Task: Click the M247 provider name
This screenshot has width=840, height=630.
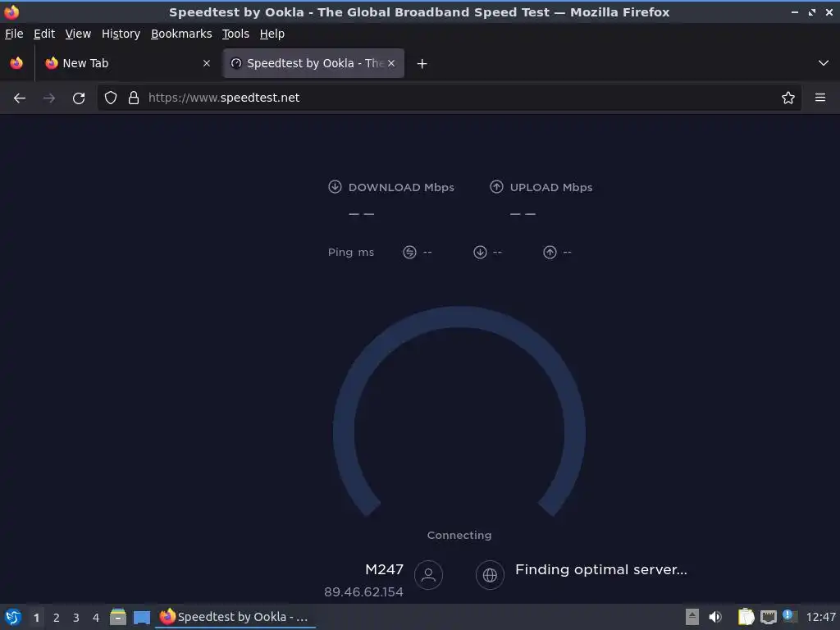Action: click(x=384, y=569)
